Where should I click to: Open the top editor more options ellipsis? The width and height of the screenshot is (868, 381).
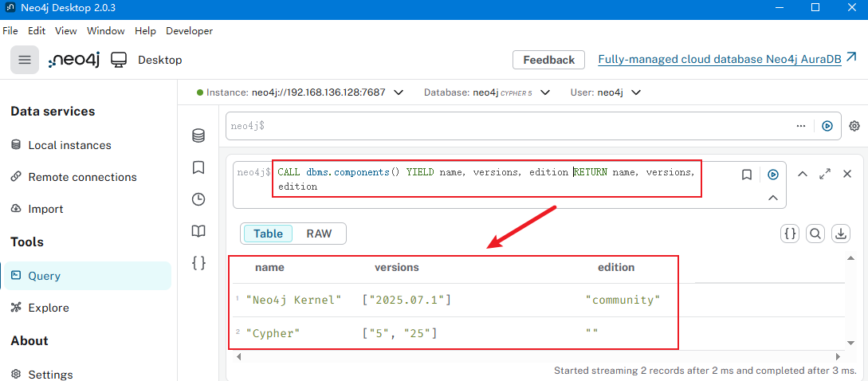pyautogui.click(x=800, y=126)
